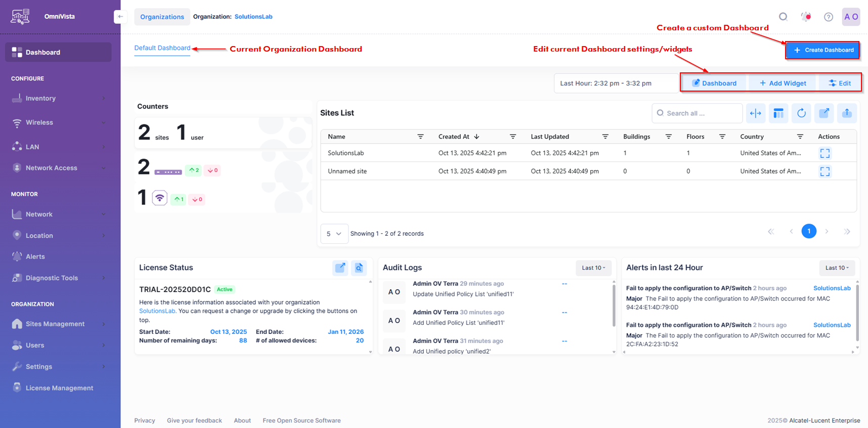Open the column chooser icon in Sites List

pyautogui.click(x=778, y=113)
